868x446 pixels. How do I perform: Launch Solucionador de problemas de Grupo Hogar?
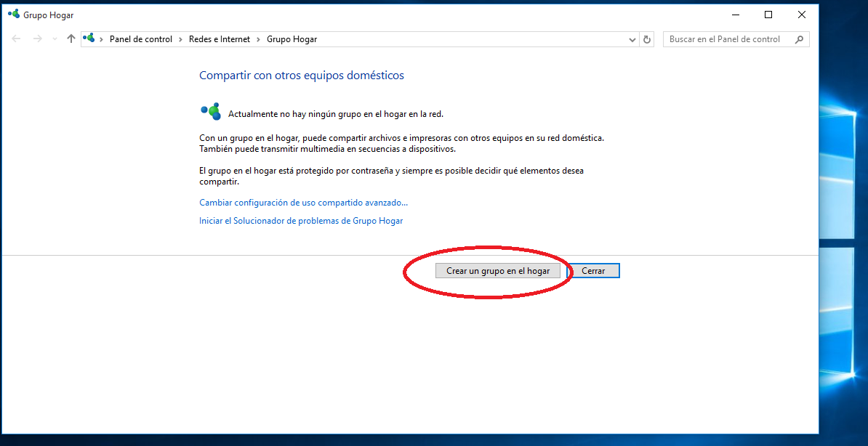point(301,220)
